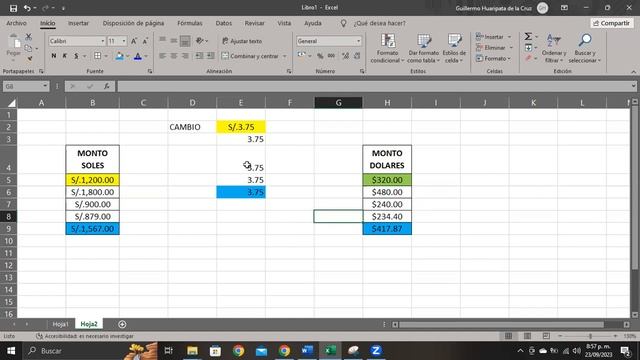640x360 pixels.
Task: Open the font size 11 dropdown
Action: pyautogui.click(x=124, y=41)
